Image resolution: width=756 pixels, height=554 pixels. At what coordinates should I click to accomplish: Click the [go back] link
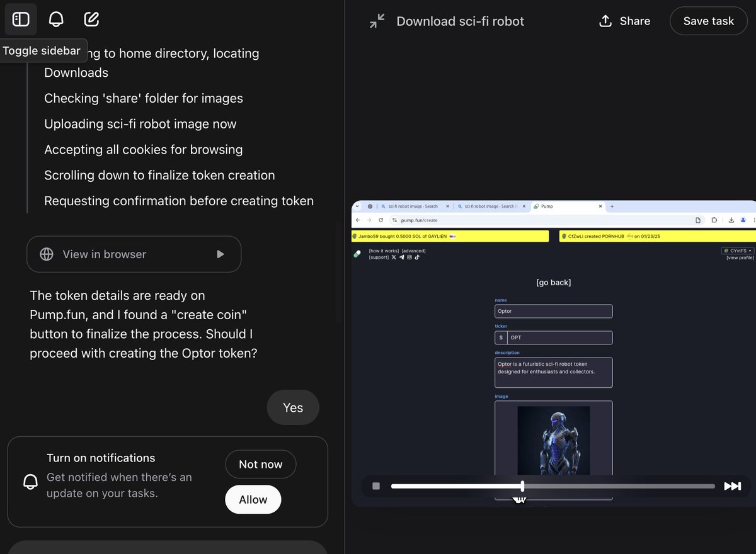click(553, 283)
